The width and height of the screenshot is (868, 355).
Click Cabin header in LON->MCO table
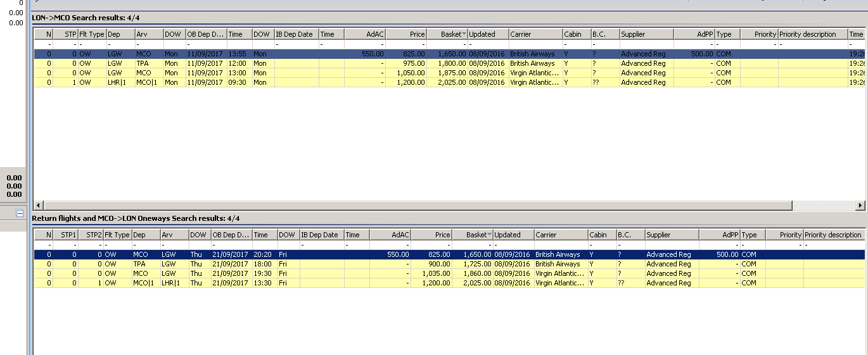pyautogui.click(x=577, y=34)
